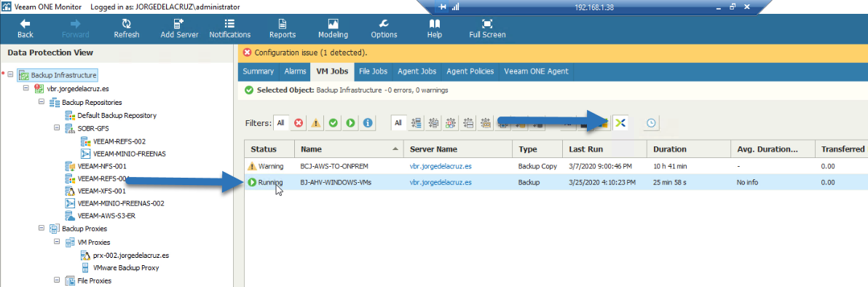Collapse the VM Proxies node

click(x=57, y=242)
